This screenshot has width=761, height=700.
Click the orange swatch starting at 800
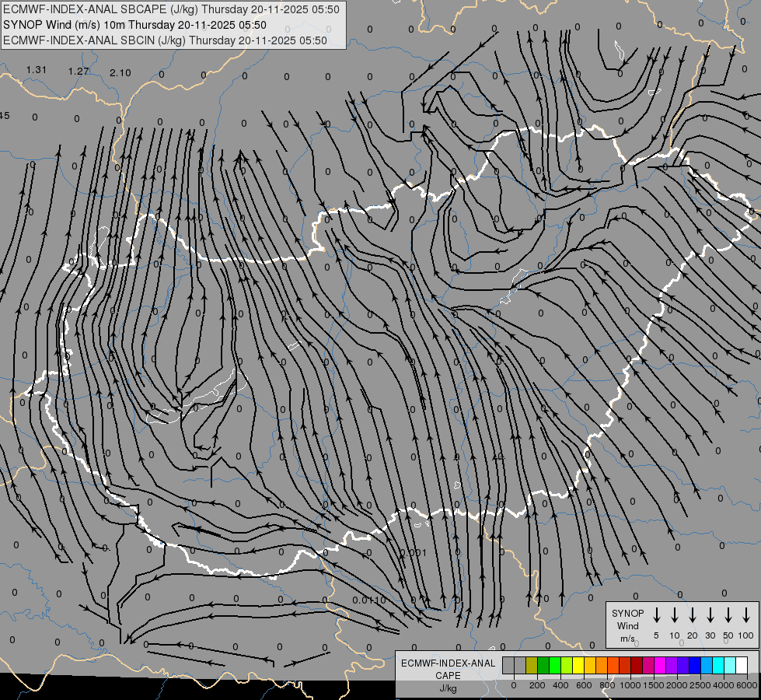(x=613, y=665)
